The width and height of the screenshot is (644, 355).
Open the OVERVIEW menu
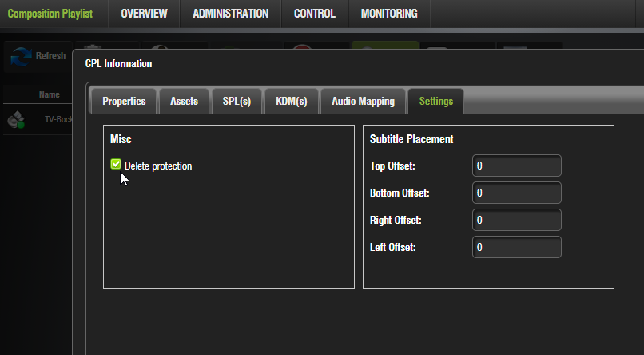[x=144, y=14]
